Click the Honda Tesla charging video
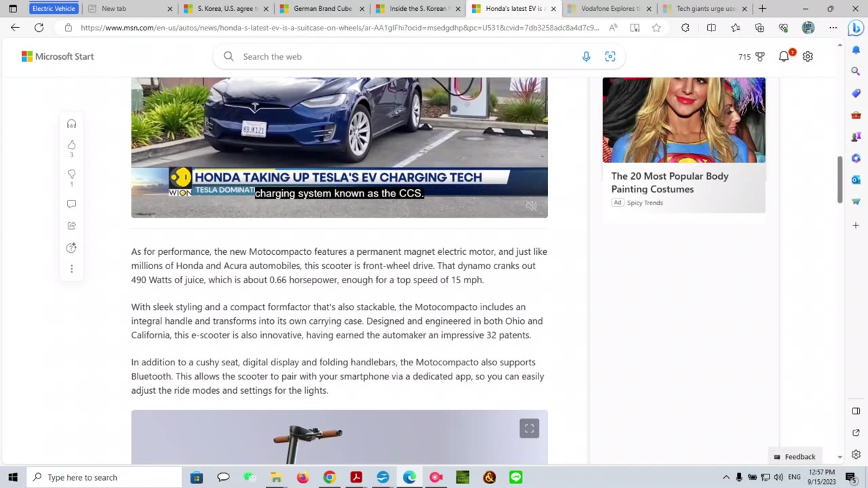 coord(339,147)
